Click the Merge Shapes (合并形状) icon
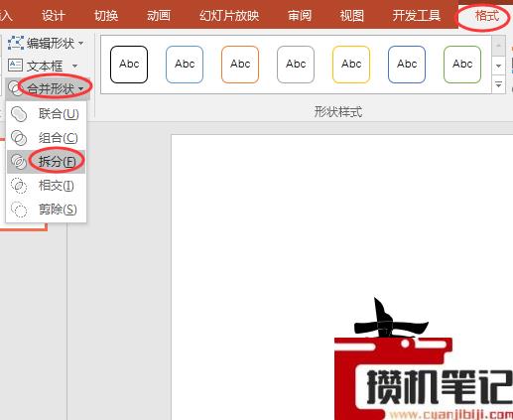513x420 pixels. click(15, 88)
